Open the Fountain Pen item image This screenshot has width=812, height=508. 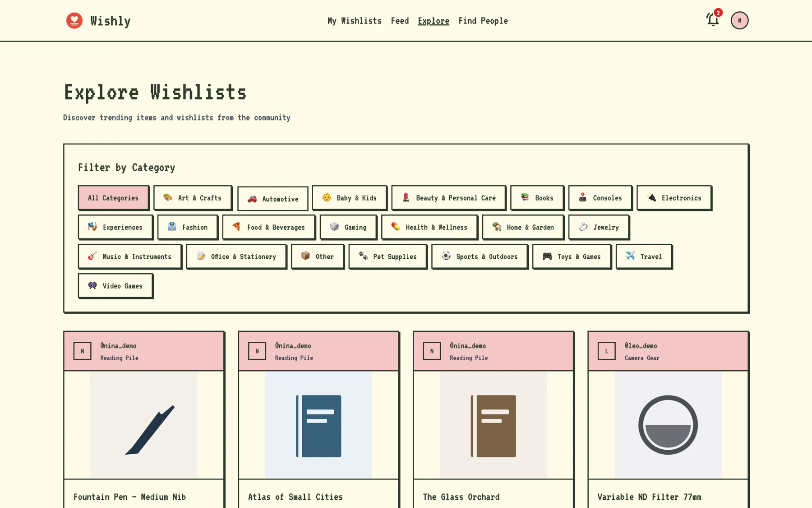click(x=144, y=425)
